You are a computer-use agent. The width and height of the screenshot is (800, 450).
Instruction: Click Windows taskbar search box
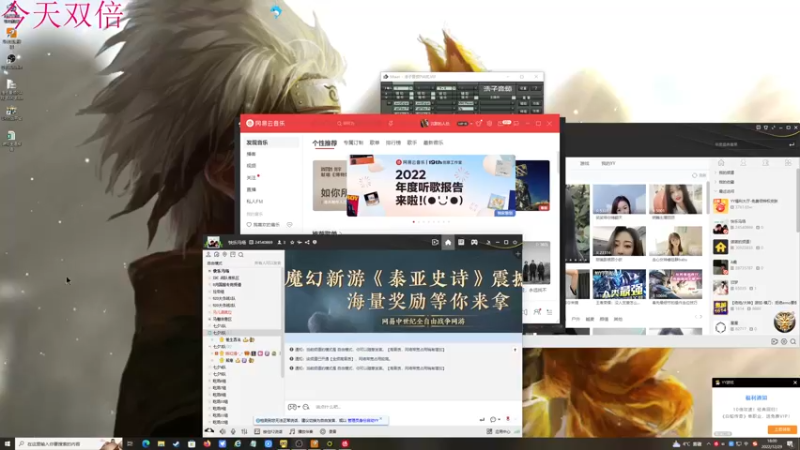coord(69,444)
